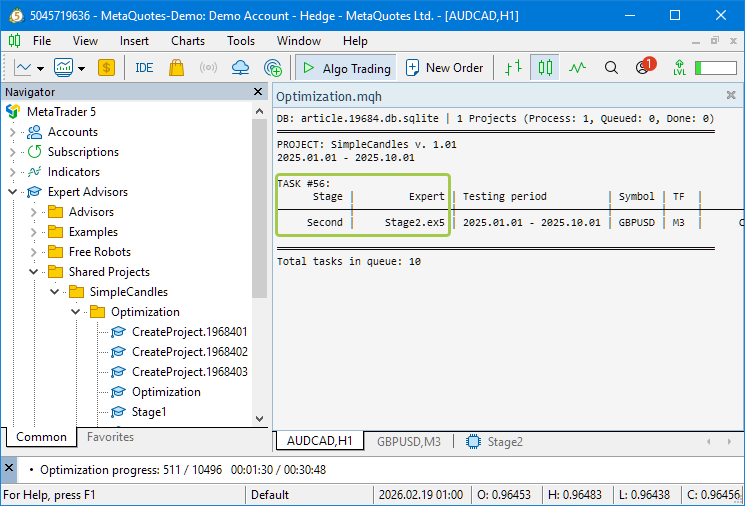Open a New Order dialog

[x=444, y=67]
